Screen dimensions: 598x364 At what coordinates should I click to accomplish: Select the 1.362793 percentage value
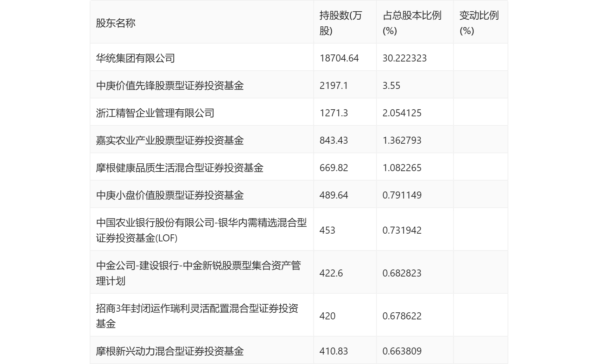click(x=402, y=140)
